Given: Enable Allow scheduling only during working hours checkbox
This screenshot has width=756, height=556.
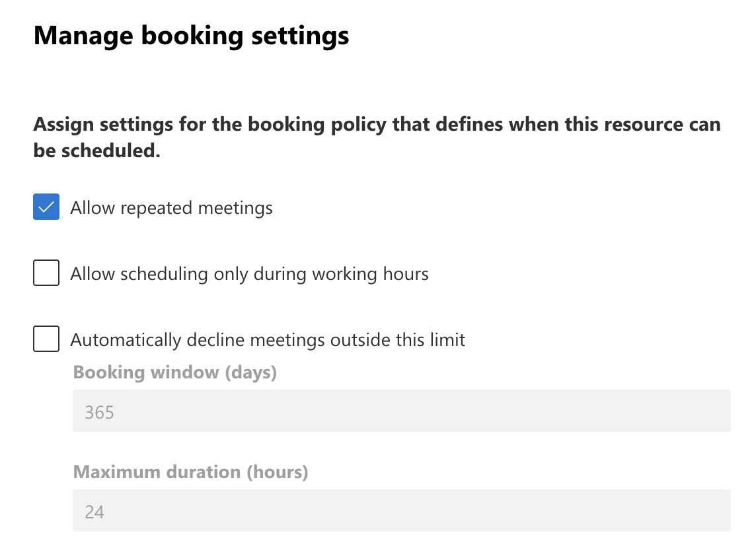Looking at the screenshot, I should 46,273.
